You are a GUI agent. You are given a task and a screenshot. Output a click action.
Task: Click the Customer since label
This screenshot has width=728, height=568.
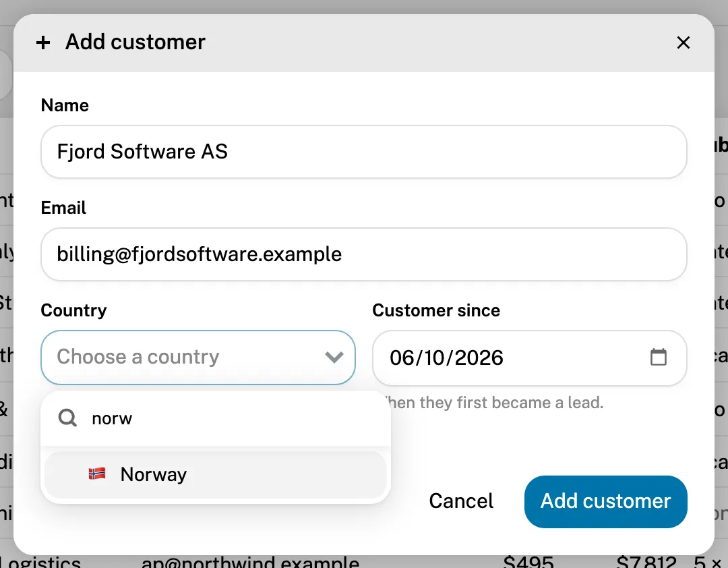point(436,310)
